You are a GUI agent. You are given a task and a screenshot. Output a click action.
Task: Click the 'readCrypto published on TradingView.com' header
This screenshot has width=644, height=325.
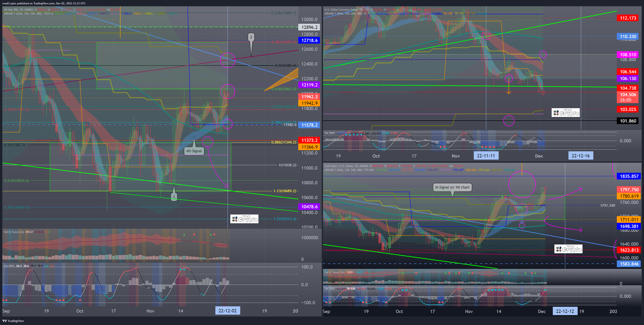(28, 3)
